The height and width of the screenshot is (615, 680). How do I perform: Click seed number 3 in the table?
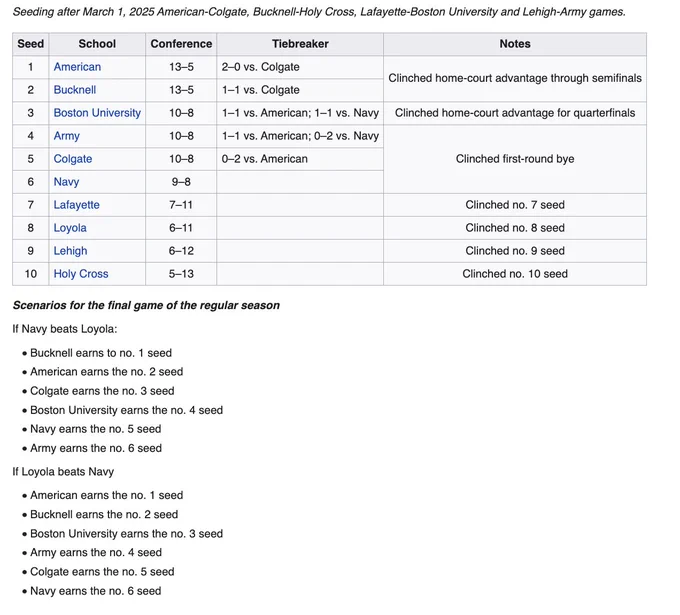pos(30,113)
